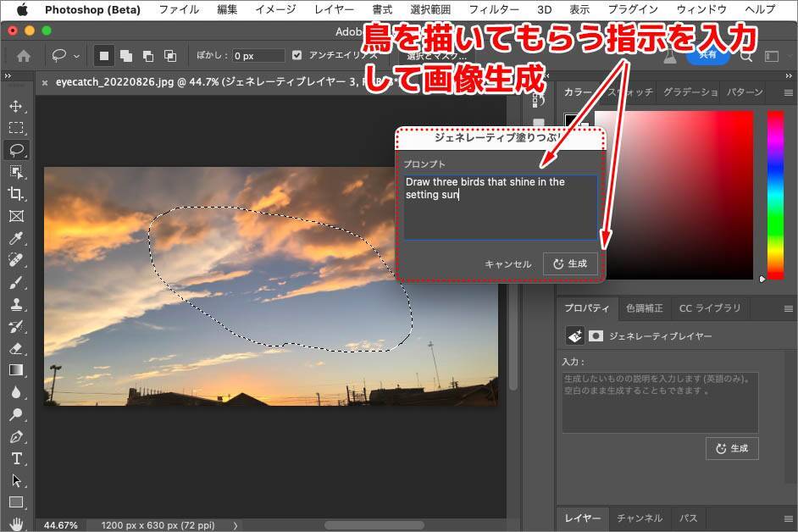Select the Eyedropper tool
This screenshot has width=798, height=532.
(16, 239)
